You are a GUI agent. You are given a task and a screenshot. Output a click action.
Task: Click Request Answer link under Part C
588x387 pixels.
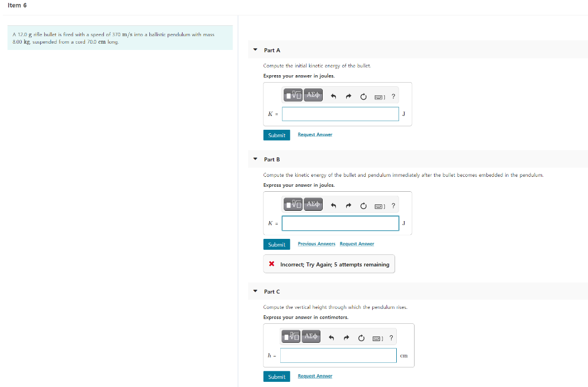[x=315, y=376]
